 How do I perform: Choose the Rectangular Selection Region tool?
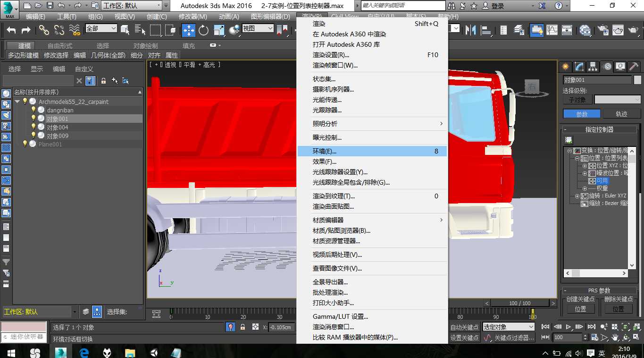coord(155,30)
